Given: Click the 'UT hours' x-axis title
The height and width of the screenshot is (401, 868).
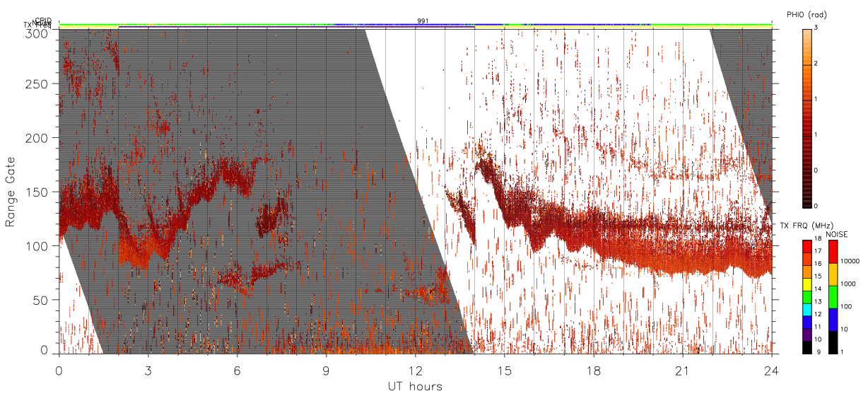Looking at the screenshot, I should 415,386.
